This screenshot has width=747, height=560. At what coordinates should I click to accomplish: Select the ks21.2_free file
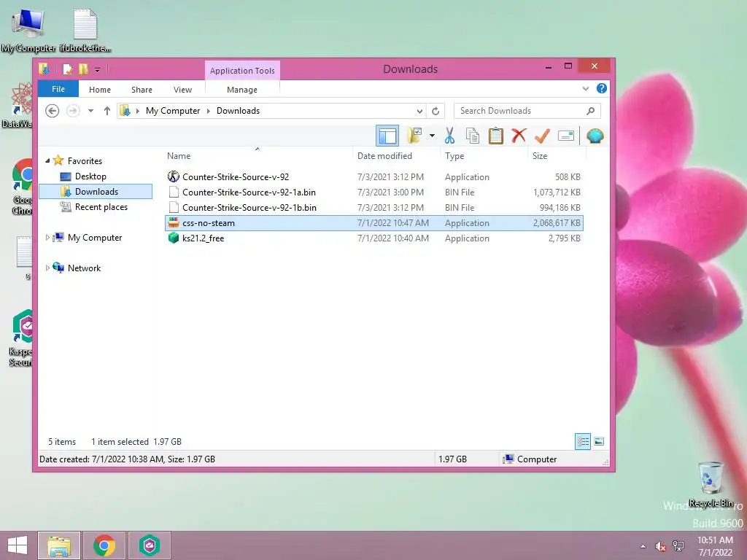374,238
